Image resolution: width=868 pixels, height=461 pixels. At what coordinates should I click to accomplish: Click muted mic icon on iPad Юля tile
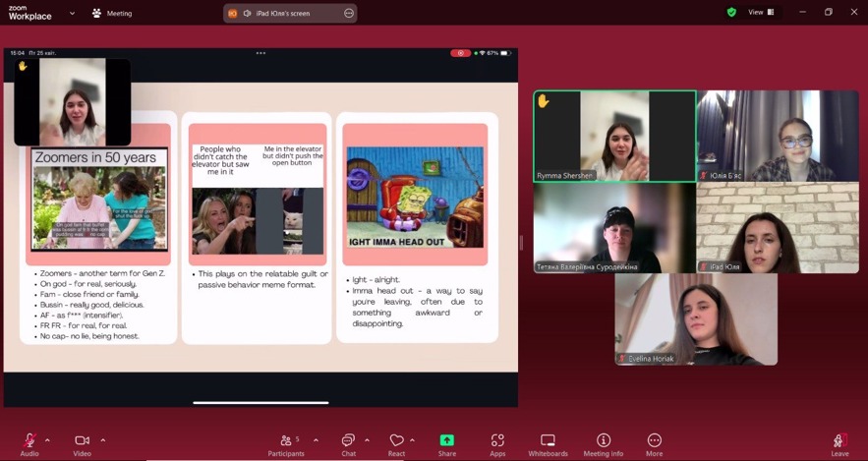point(704,266)
